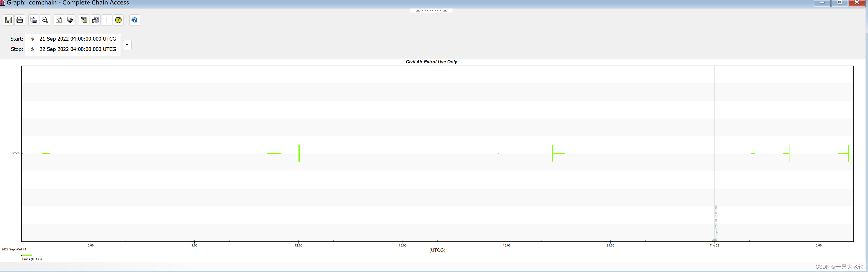Click the 6:00 axis tick label
The width and height of the screenshot is (868, 272).
pos(91,245)
